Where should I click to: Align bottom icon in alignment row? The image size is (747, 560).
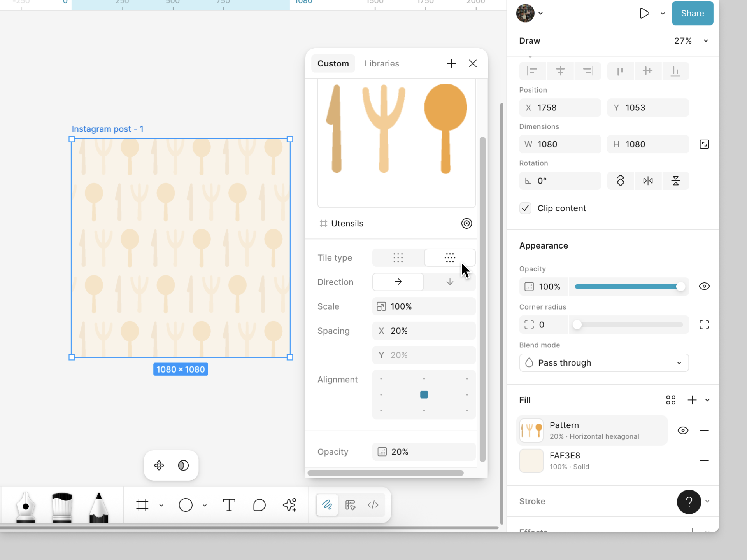point(675,71)
